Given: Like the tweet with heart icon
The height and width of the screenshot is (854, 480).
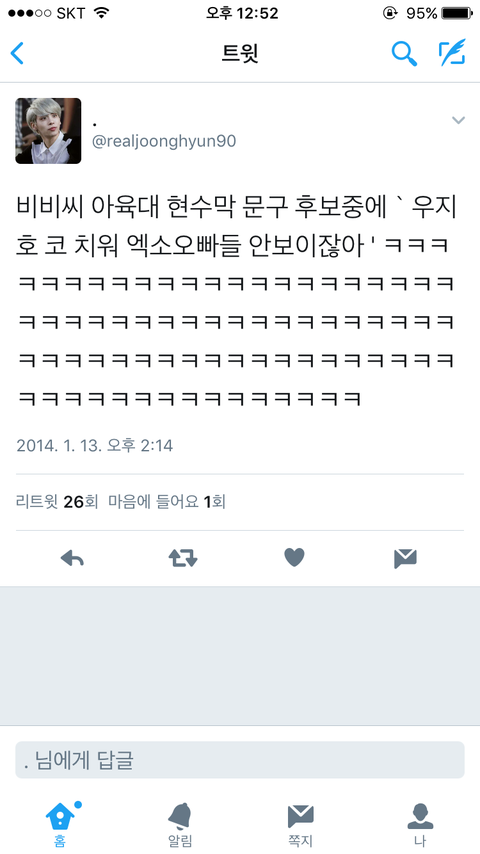Looking at the screenshot, I should click(294, 558).
